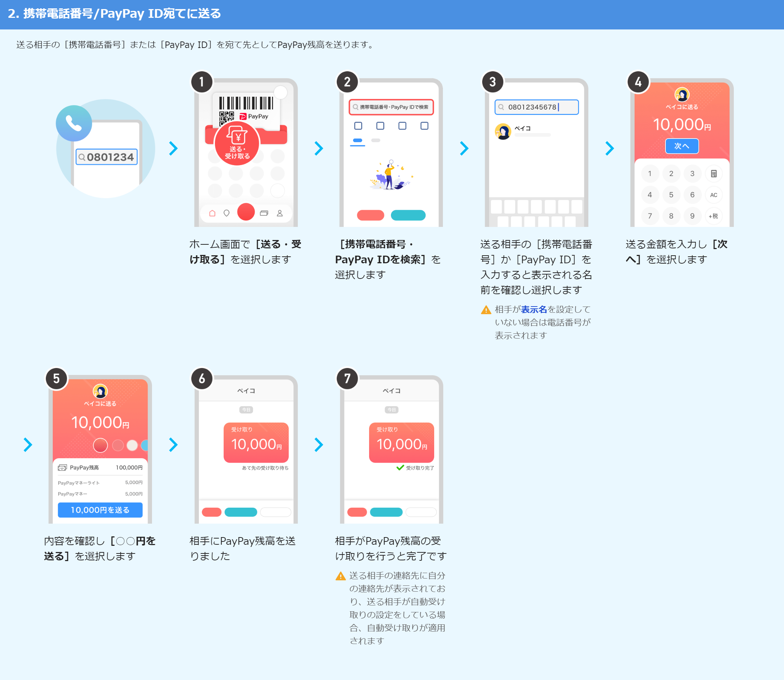Tap the location pin icon in the bottom bar

click(x=227, y=213)
